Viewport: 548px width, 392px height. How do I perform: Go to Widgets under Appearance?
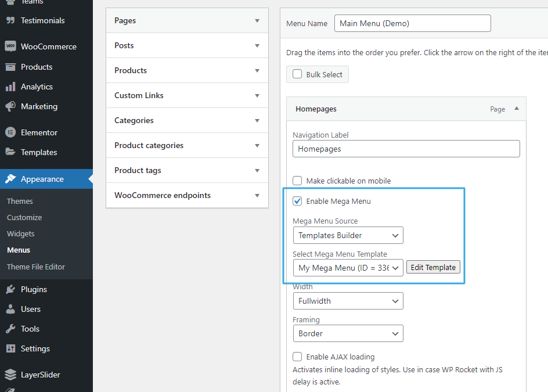tap(21, 233)
